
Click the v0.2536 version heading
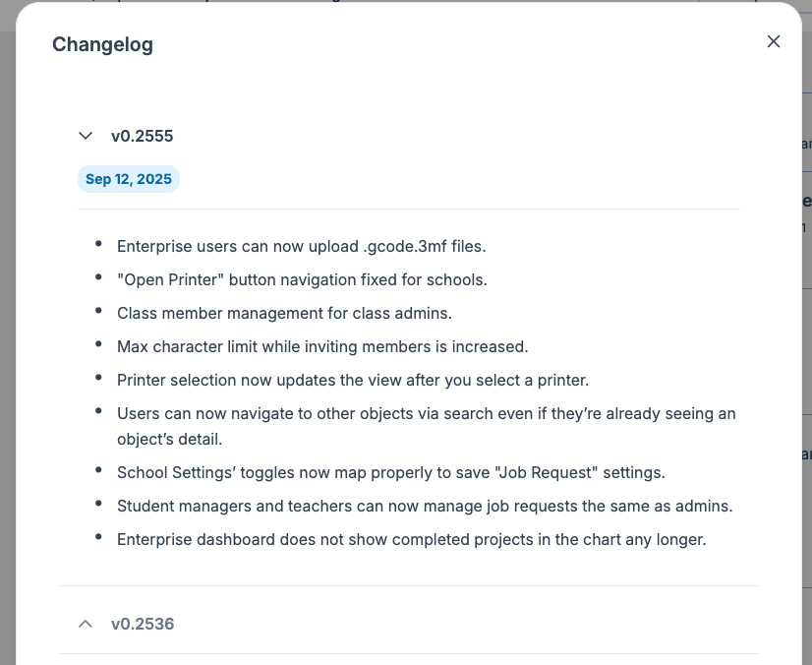pos(142,624)
